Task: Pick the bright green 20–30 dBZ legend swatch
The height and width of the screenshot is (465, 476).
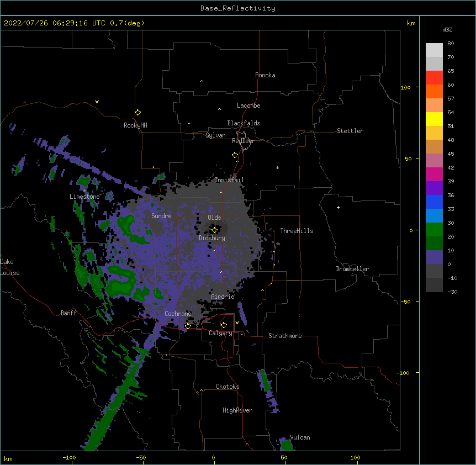Action: click(x=434, y=230)
